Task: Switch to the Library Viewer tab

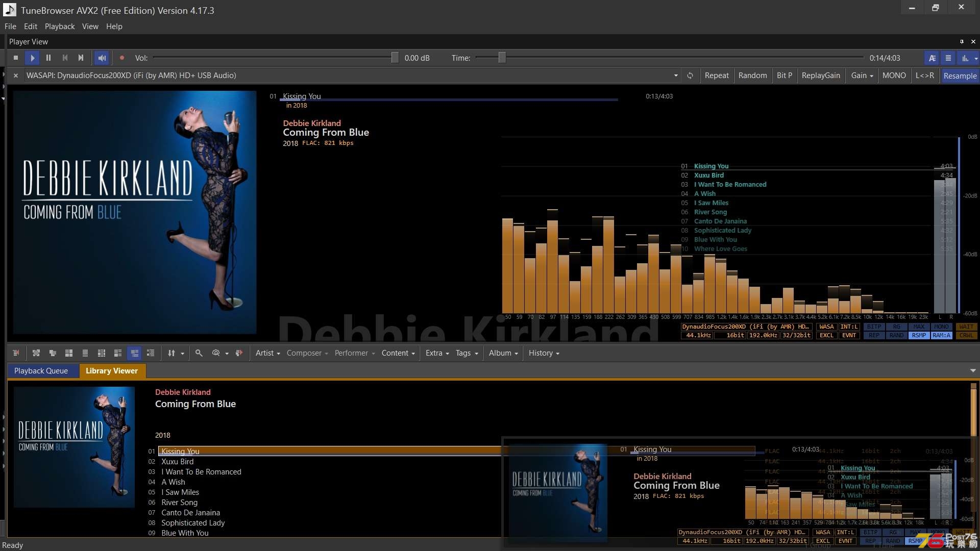Action: point(112,371)
